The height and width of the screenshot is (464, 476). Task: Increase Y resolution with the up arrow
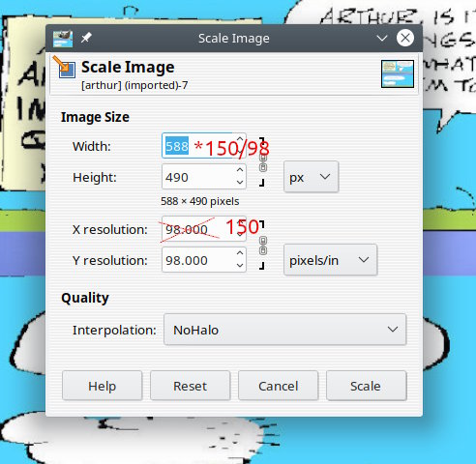click(x=240, y=253)
